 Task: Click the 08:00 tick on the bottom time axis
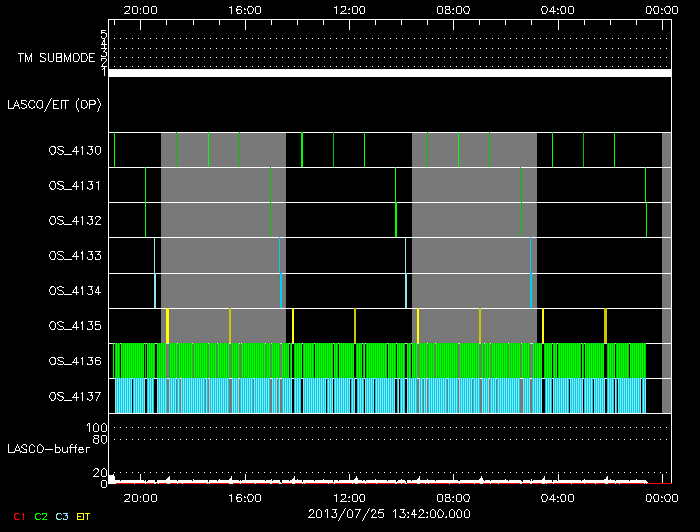pyautogui.click(x=453, y=497)
